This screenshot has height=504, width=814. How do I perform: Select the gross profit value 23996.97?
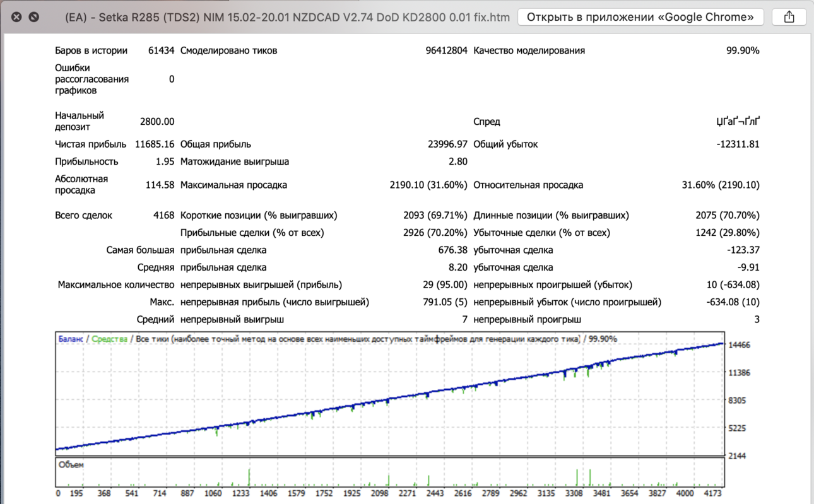click(447, 144)
